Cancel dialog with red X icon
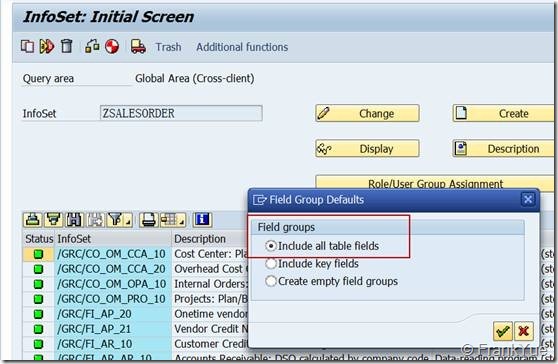 tap(523, 331)
